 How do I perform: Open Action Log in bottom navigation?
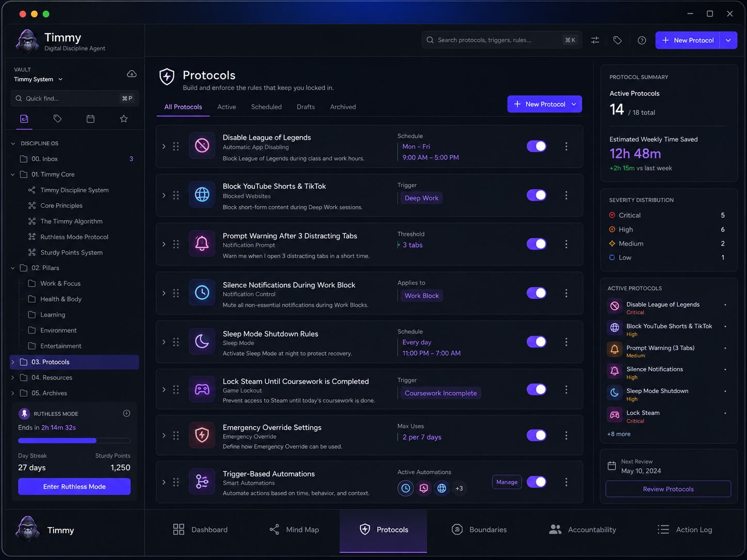685,530
